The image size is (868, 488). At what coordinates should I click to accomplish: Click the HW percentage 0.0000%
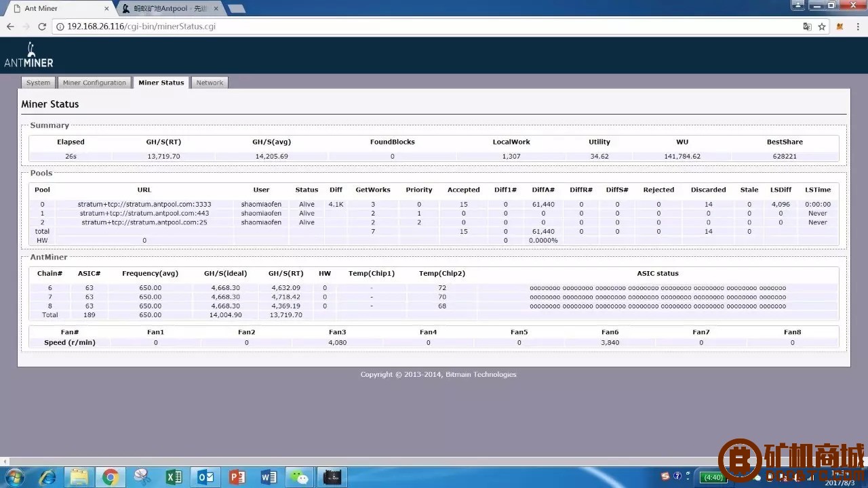[x=543, y=241]
